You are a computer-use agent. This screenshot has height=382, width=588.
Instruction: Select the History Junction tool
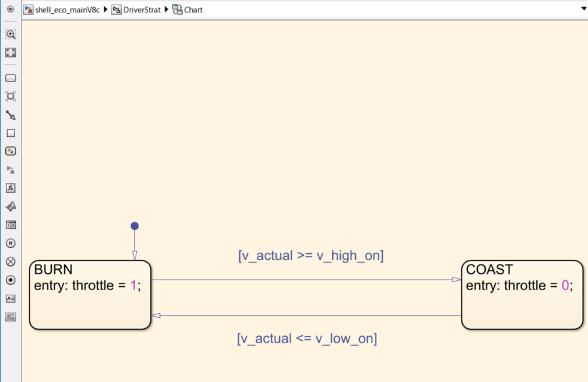click(x=10, y=242)
